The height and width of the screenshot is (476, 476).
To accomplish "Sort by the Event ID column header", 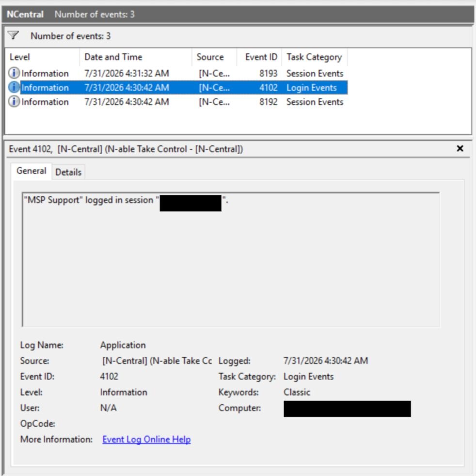I will point(259,57).
